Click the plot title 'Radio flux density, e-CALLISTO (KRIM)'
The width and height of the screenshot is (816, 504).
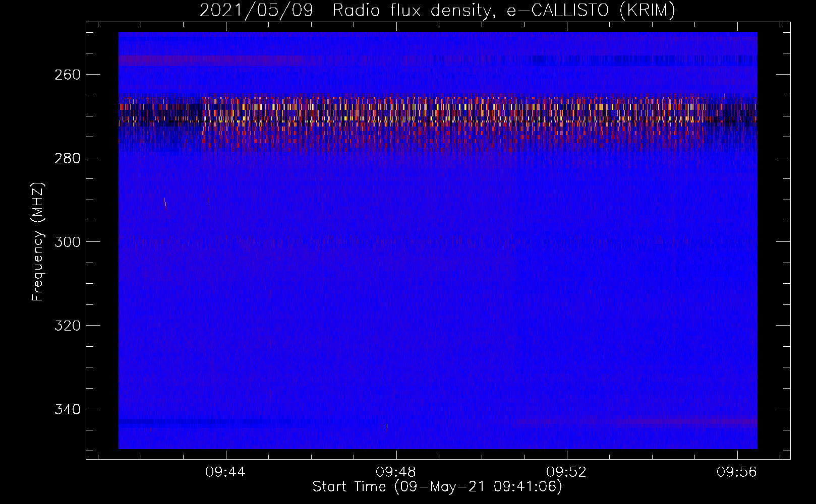[x=504, y=10]
